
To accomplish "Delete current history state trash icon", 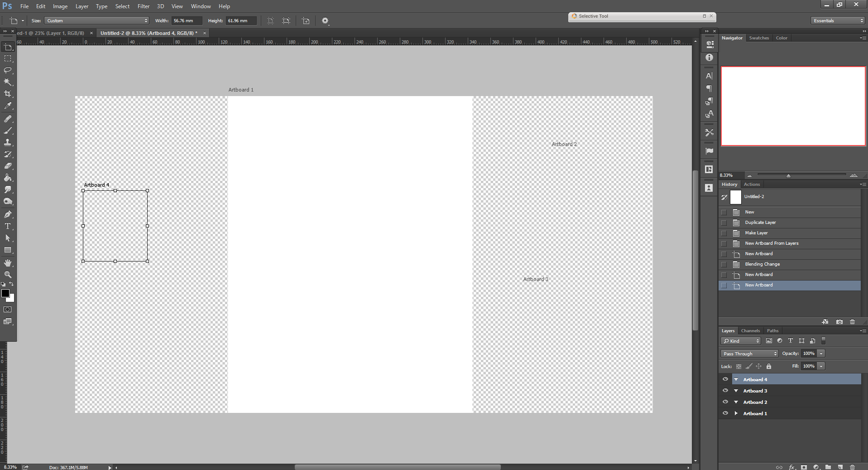I will [853, 322].
